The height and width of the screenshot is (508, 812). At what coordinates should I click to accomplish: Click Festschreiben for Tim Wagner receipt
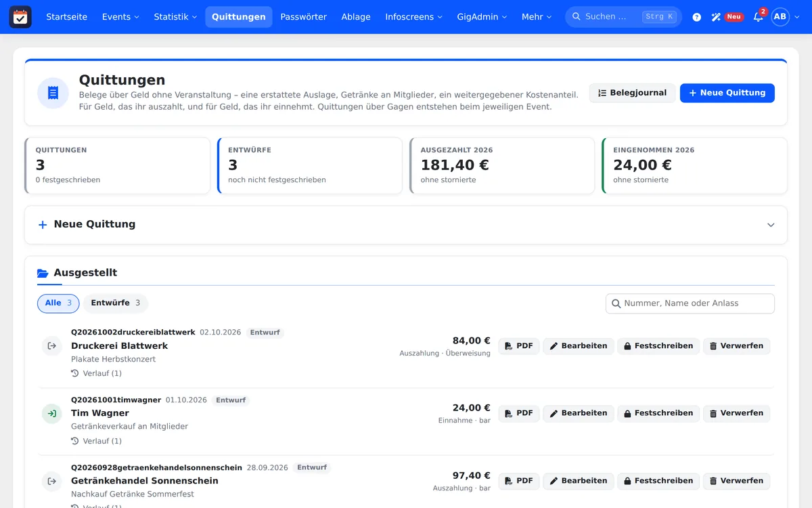click(658, 413)
